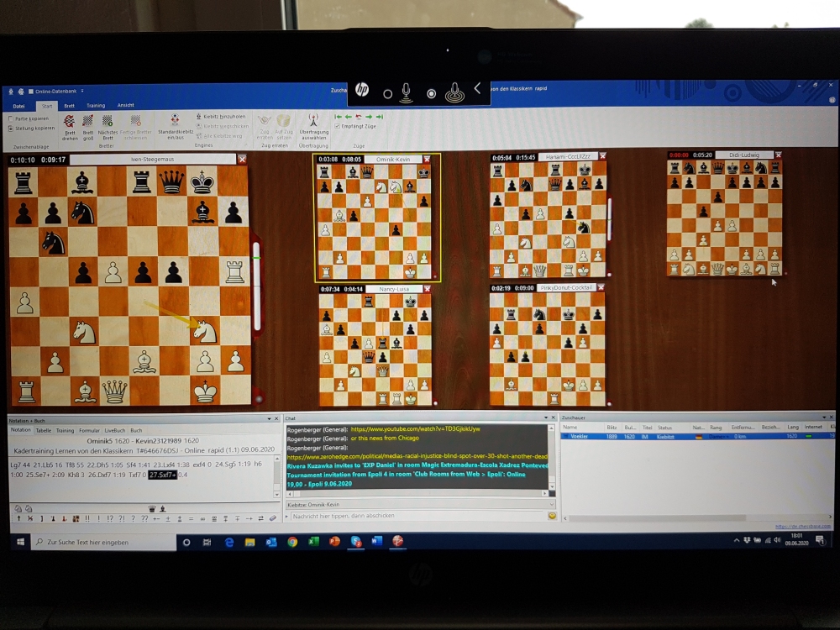Close the Iven-Steegemaus board
Image resolution: width=840 pixels, height=630 pixels.
(242, 159)
